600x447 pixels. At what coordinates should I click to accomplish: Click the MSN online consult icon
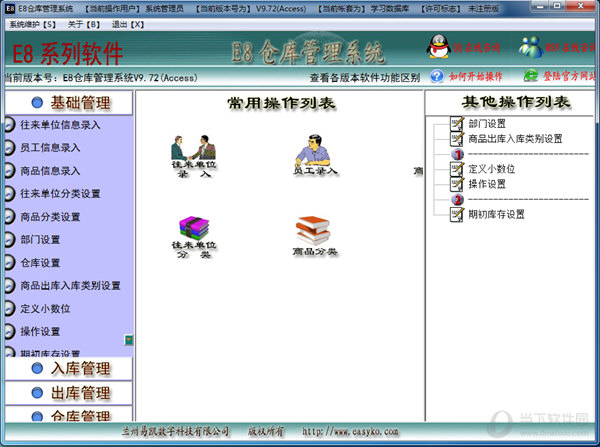[531, 47]
